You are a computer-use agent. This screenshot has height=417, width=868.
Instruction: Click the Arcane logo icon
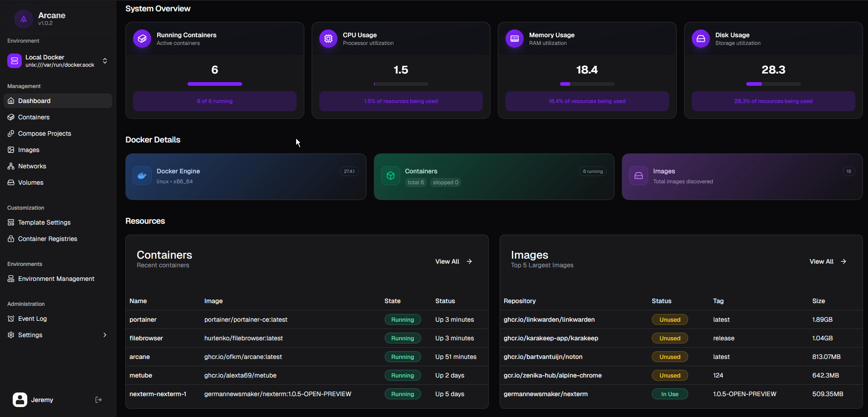pyautogui.click(x=23, y=19)
